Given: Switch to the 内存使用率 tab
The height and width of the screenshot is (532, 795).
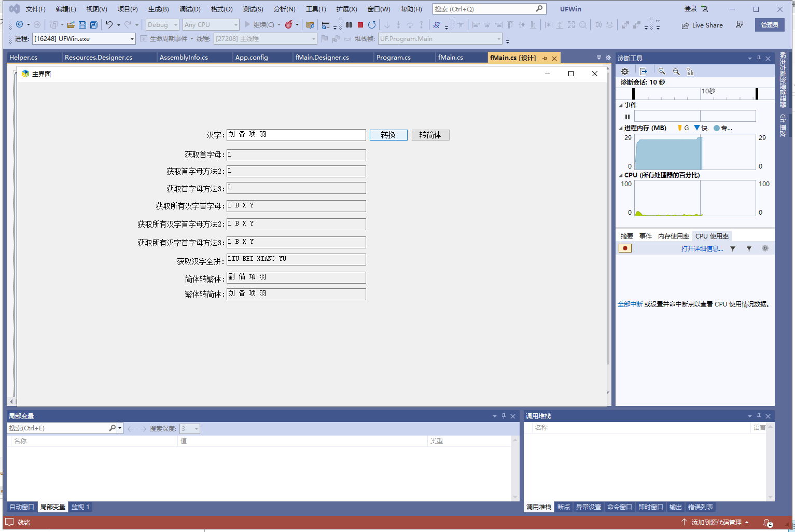Looking at the screenshot, I should point(674,236).
